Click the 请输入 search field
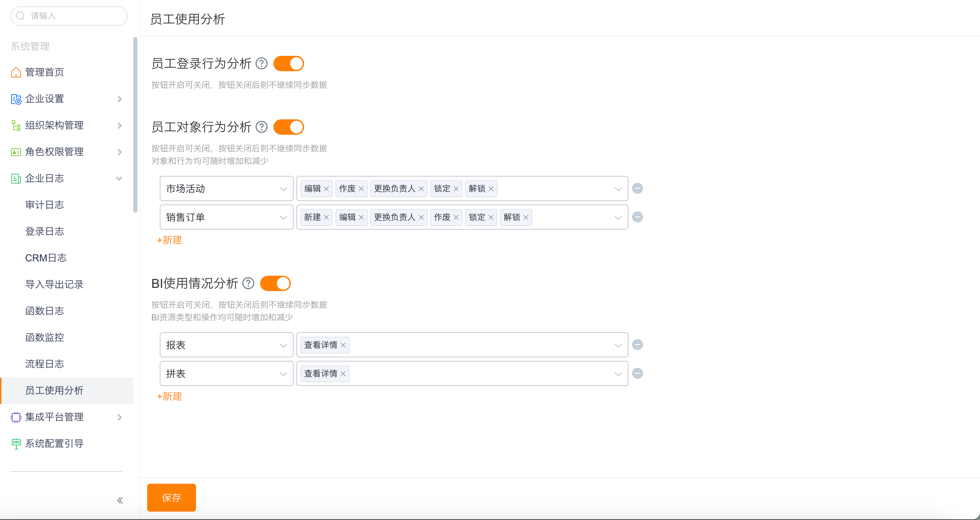The height and width of the screenshot is (520, 980). click(68, 16)
